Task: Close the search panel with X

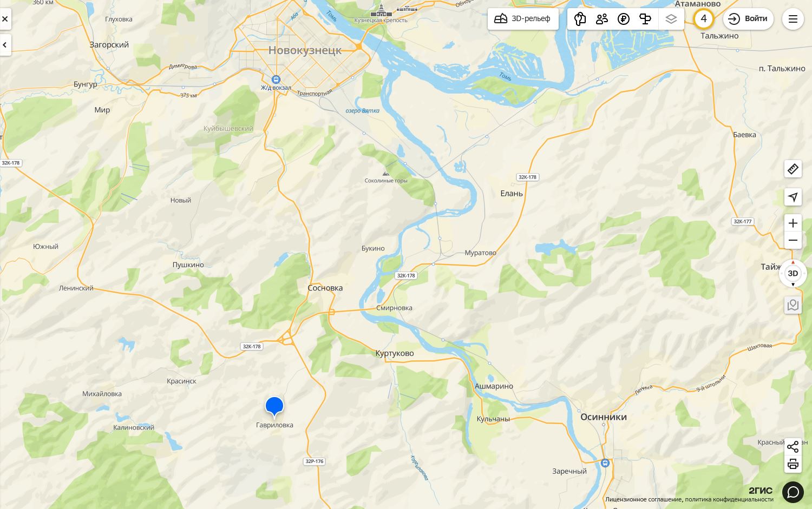Action: (5, 19)
